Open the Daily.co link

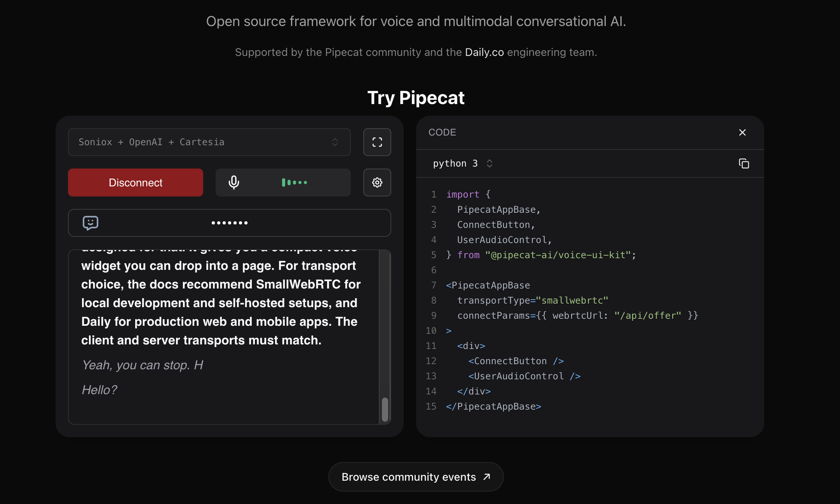pos(484,52)
